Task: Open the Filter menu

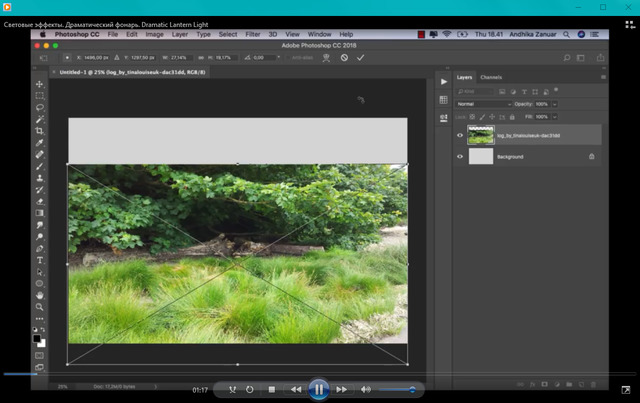Action: [x=253, y=34]
